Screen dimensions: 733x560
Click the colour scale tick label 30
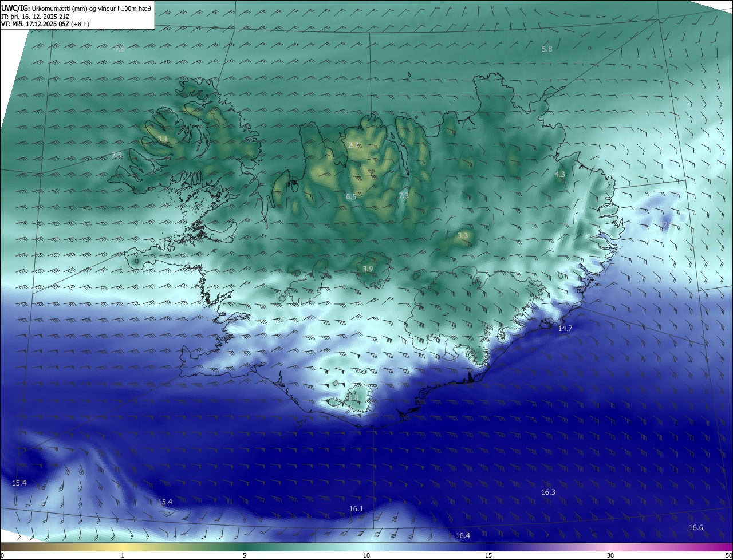(x=610, y=555)
